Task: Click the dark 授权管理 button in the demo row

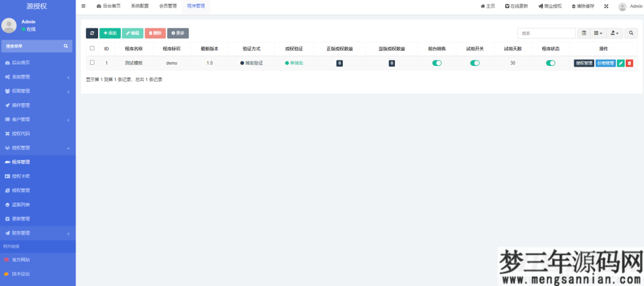Action: [584, 63]
